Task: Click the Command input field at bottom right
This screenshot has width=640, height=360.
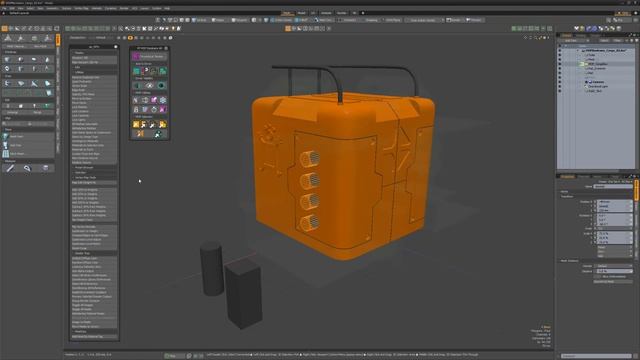Action: click(596, 356)
